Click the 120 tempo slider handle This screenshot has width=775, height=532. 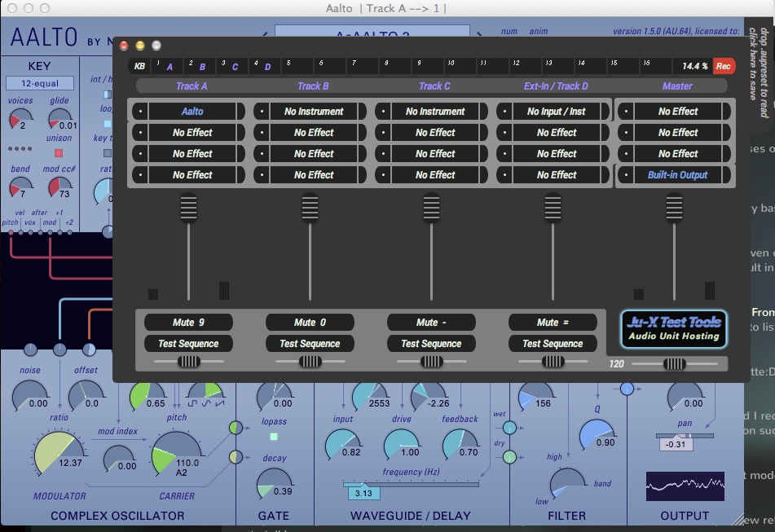(674, 364)
